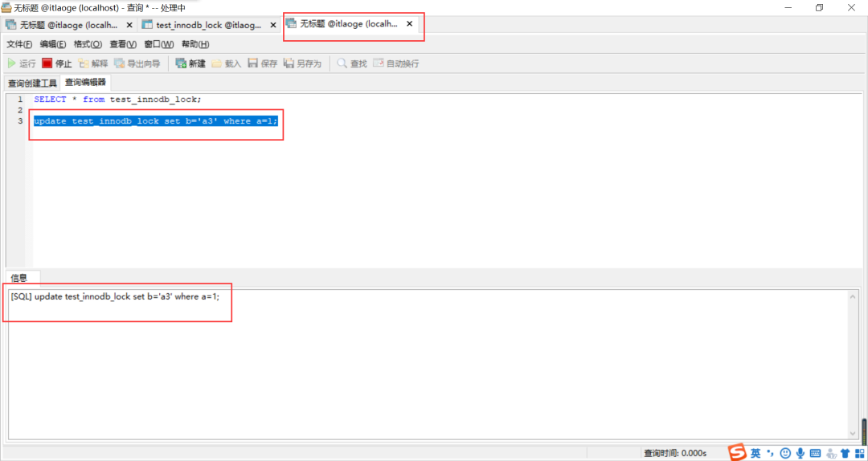Switch to the 查询编辑器 tab

pyautogui.click(x=85, y=83)
